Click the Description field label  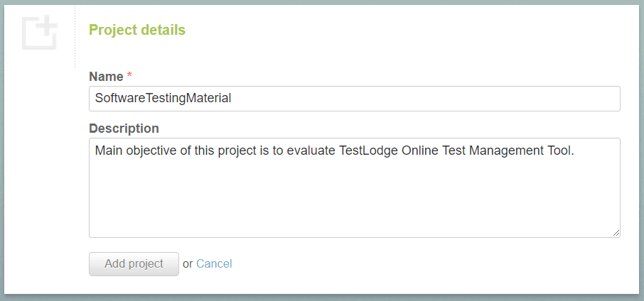[124, 128]
